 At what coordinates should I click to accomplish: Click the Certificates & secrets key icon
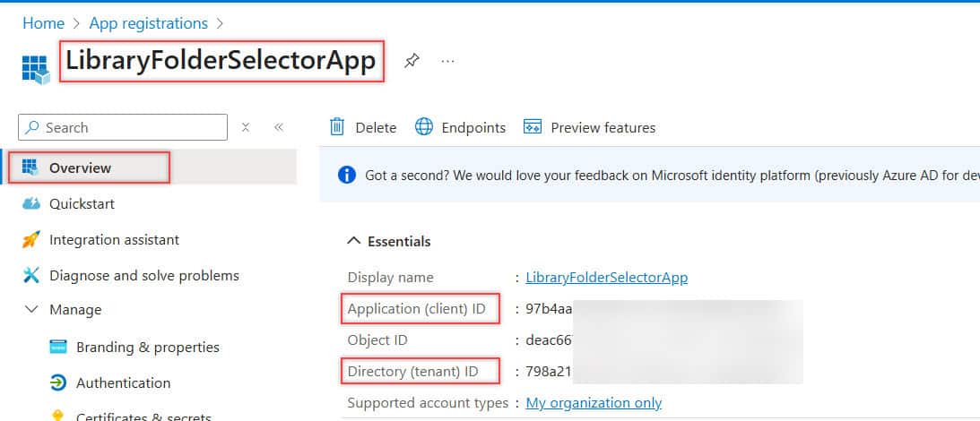(58, 417)
